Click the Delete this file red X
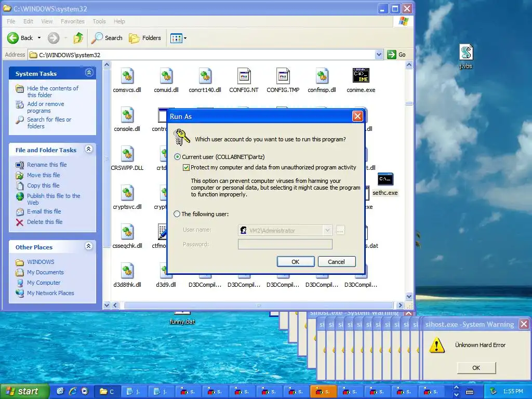 tap(20, 222)
